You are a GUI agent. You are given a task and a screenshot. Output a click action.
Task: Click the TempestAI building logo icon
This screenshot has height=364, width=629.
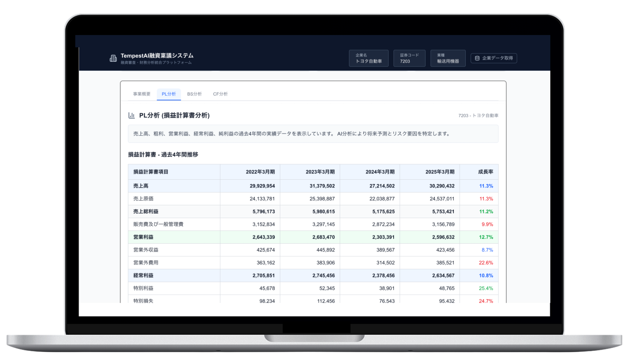pos(113,58)
